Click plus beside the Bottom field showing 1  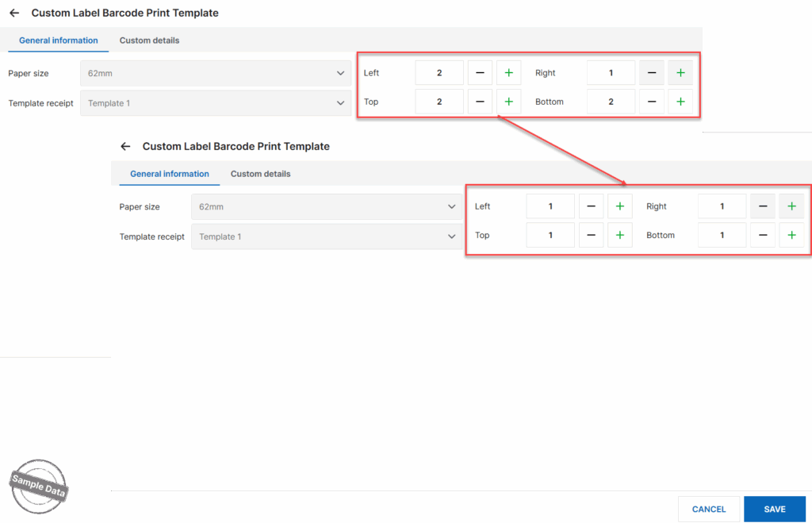pos(791,235)
